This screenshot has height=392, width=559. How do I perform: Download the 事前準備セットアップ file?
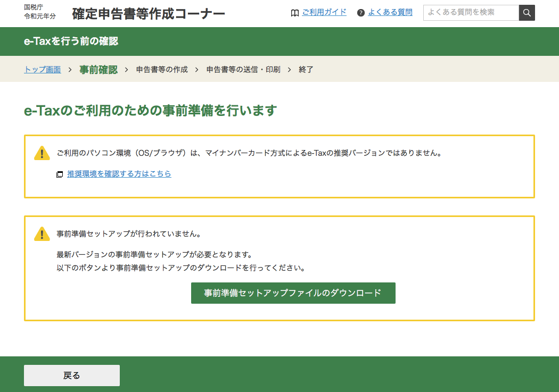click(293, 293)
